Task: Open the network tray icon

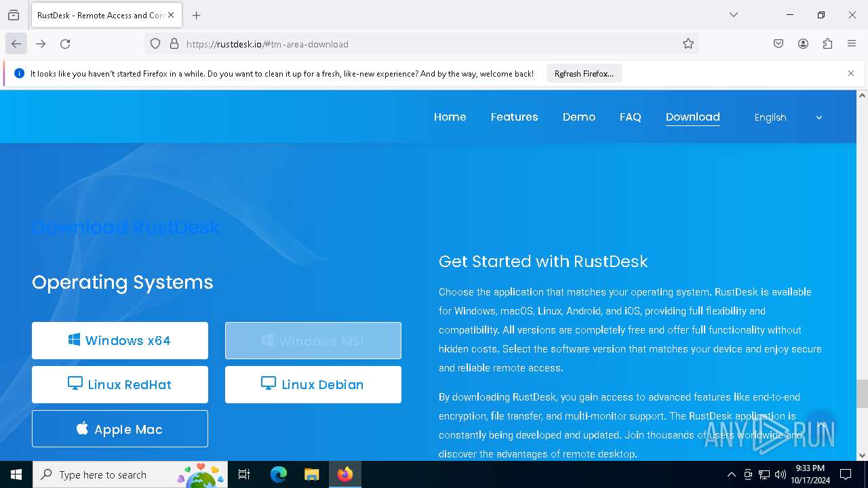Action: tap(764, 474)
